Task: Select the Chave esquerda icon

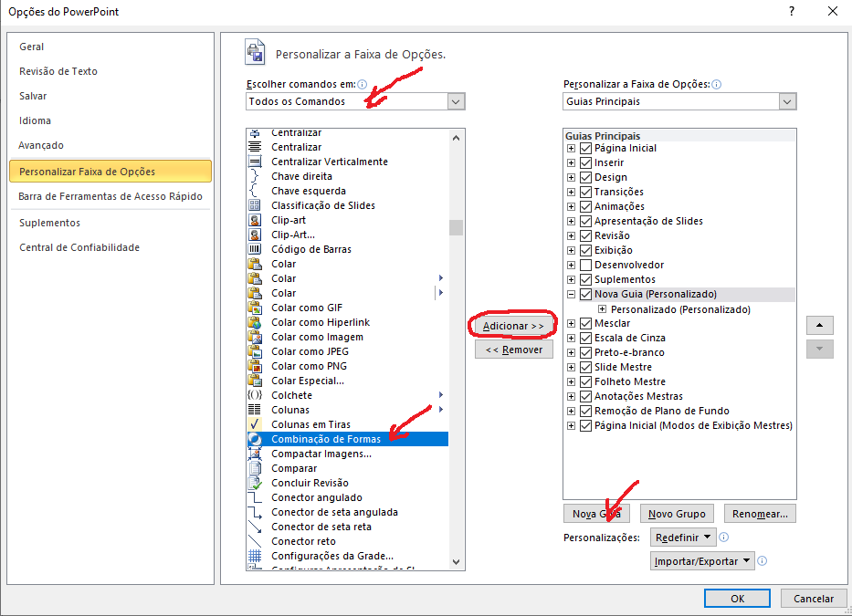Action: [x=254, y=191]
